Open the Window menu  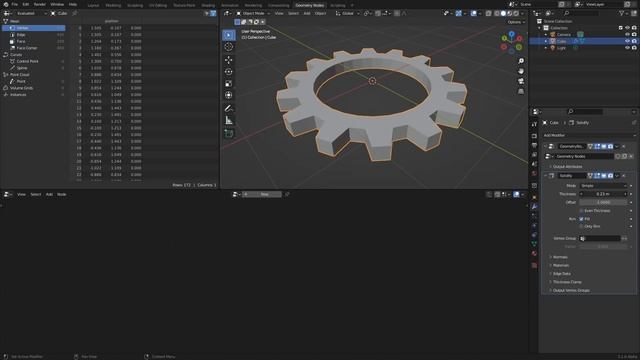coord(57,4)
